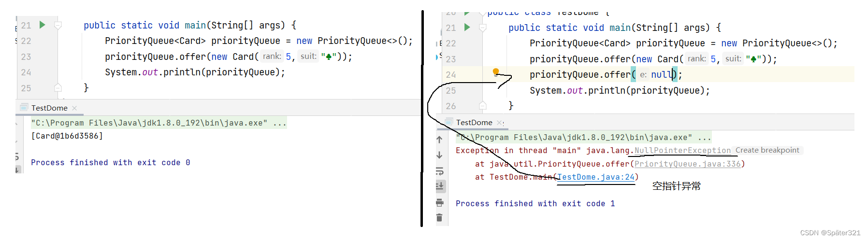
Task: Click the 'suit:' parameter hint in right editor
Action: tap(733, 58)
